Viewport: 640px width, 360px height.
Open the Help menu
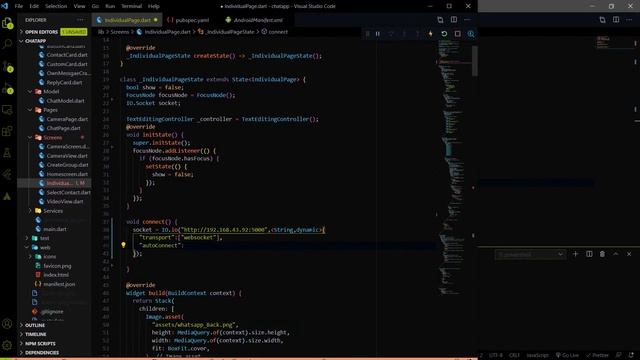pyautogui.click(x=153, y=6)
